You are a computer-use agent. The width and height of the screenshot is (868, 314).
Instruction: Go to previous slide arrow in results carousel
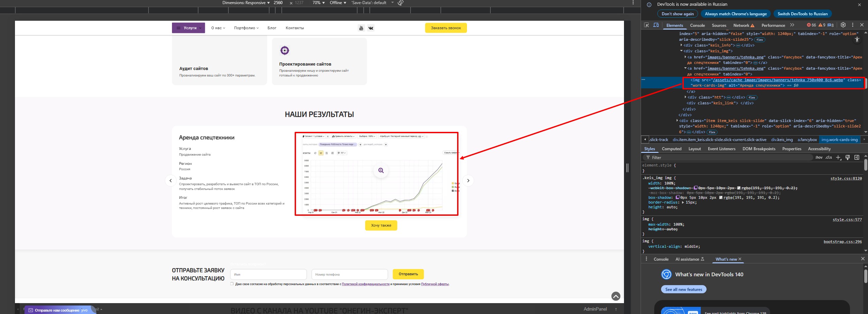171,180
